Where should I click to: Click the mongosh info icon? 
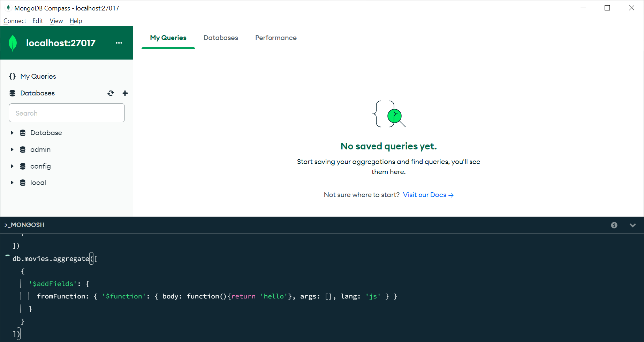pyautogui.click(x=614, y=225)
